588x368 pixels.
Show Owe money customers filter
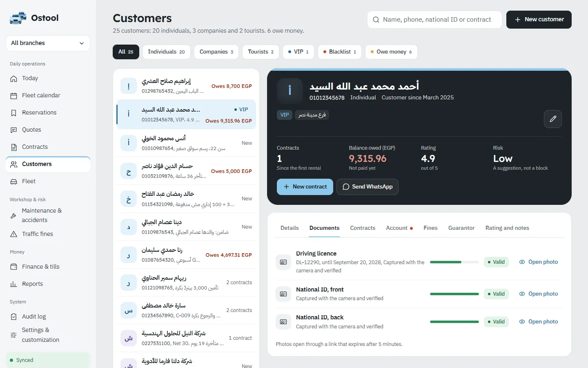[391, 52]
